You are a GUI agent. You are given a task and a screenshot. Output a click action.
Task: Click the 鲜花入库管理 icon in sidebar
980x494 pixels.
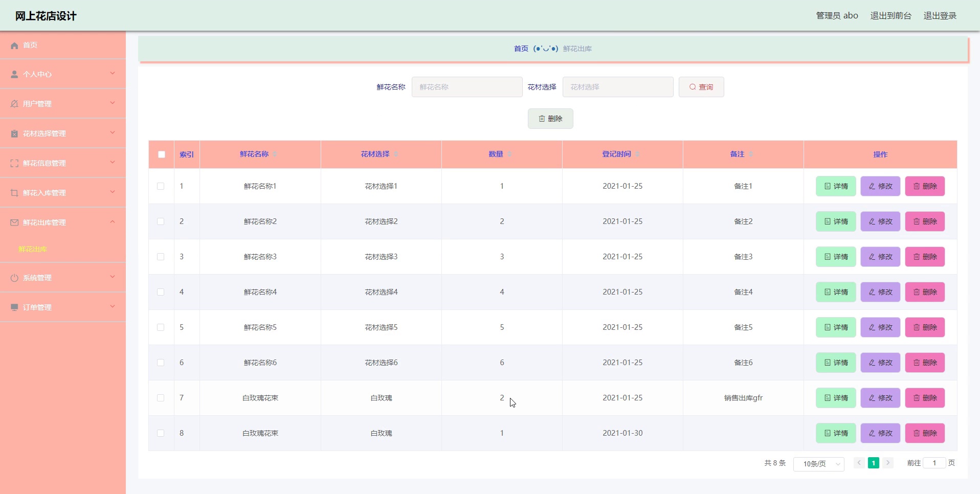pyautogui.click(x=14, y=192)
